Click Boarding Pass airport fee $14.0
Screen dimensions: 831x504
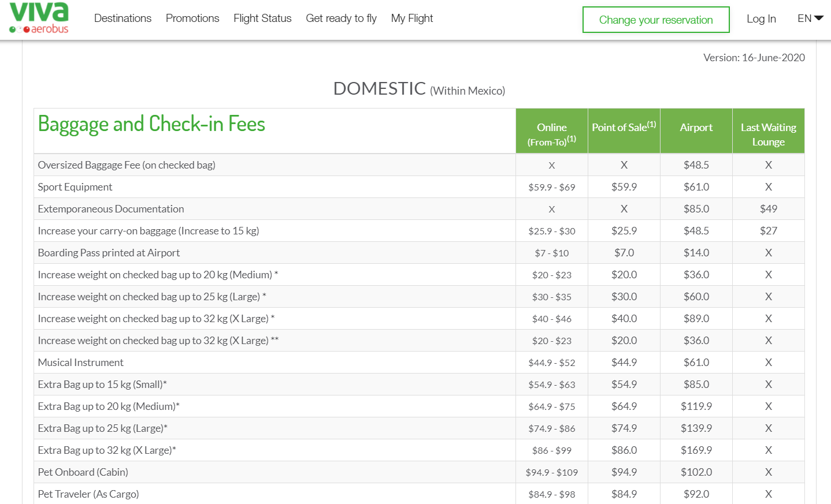pos(696,253)
